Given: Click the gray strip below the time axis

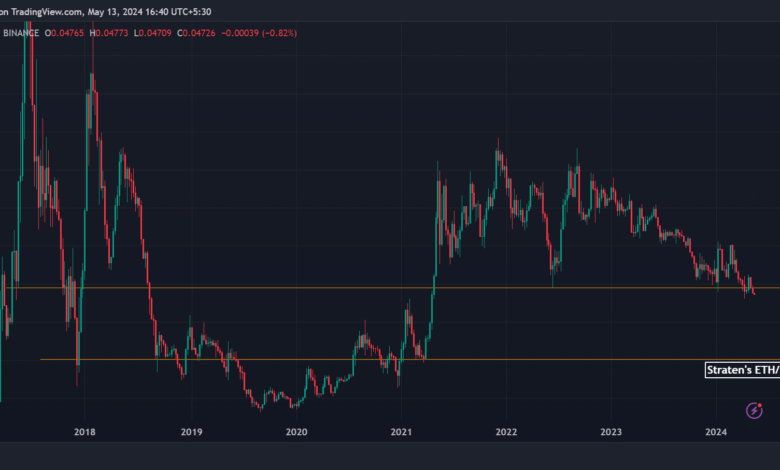Looking at the screenshot, I should [390, 457].
